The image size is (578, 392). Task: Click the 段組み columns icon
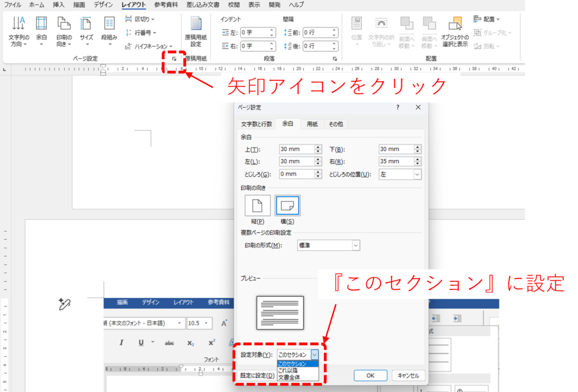pyautogui.click(x=109, y=24)
